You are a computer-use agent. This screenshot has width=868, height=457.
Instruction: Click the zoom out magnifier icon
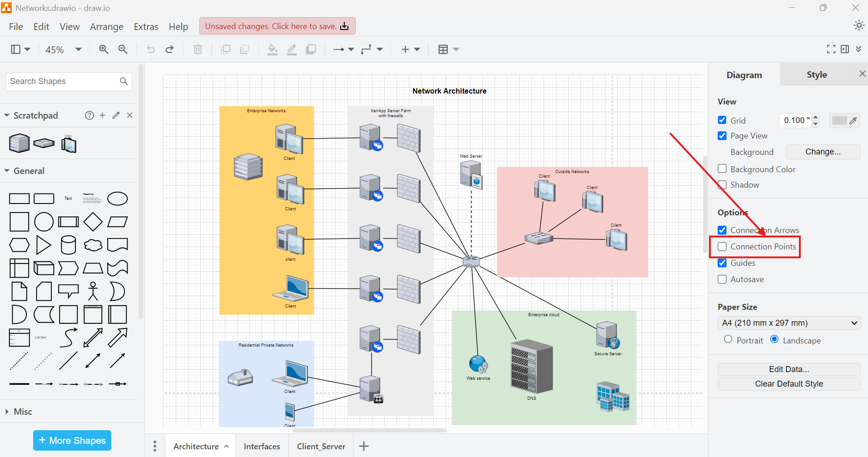(x=123, y=49)
